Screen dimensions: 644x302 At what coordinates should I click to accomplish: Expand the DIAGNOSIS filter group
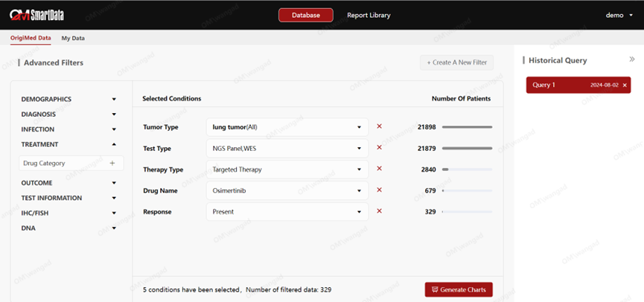(114, 115)
